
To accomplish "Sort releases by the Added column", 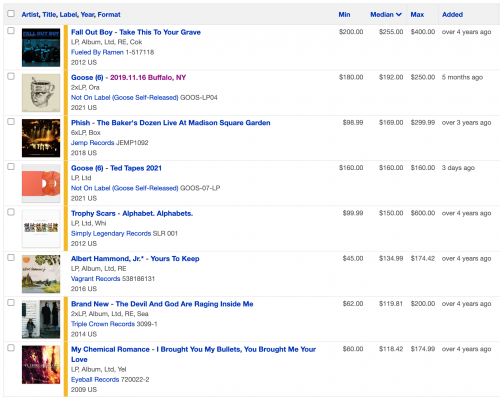I will click(x=452, y=14).
